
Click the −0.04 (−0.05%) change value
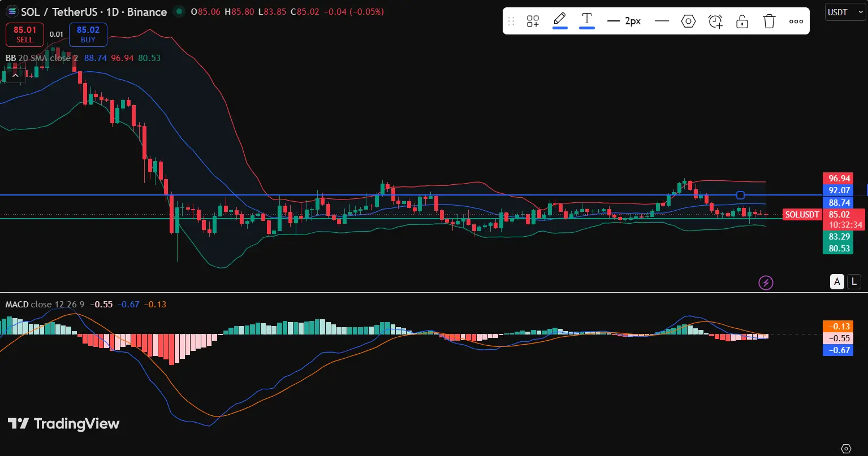pyautogui.click(x=353, y=12)
